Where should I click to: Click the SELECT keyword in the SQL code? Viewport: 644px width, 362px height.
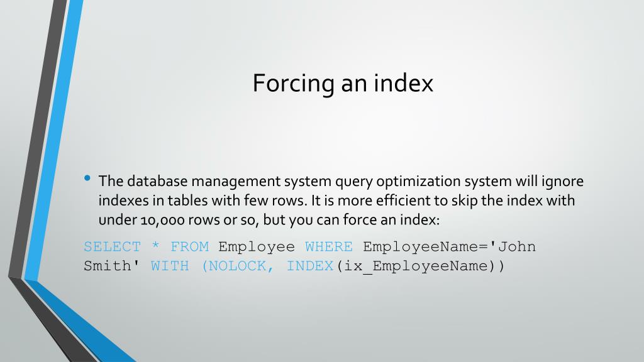click(112, 246)
